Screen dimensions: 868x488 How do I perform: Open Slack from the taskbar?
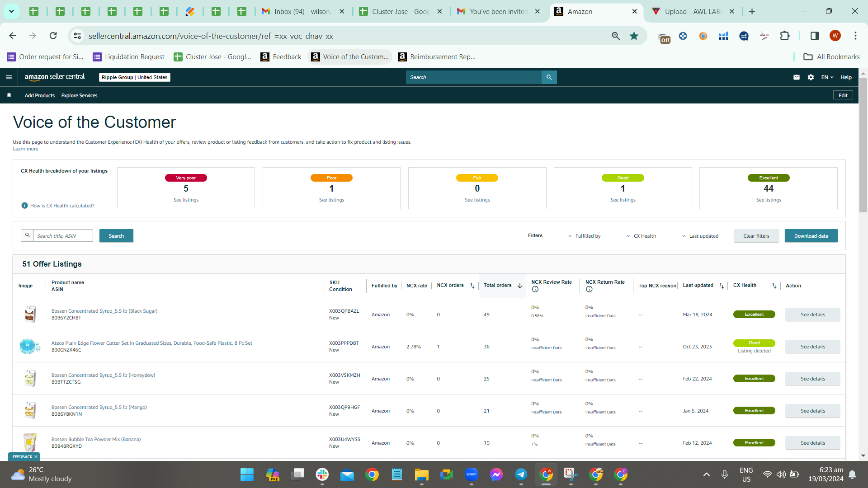coord(322,474)
